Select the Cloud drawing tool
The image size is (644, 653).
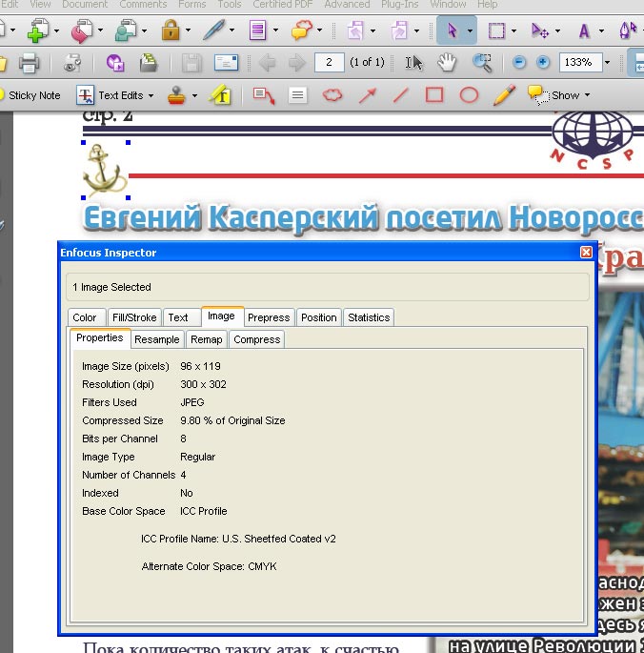332,95
